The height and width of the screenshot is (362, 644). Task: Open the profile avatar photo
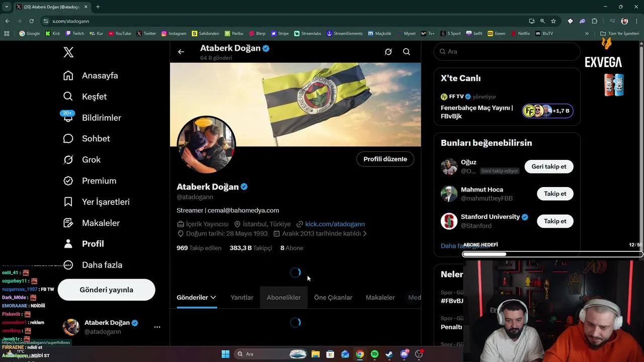(206, 145)
